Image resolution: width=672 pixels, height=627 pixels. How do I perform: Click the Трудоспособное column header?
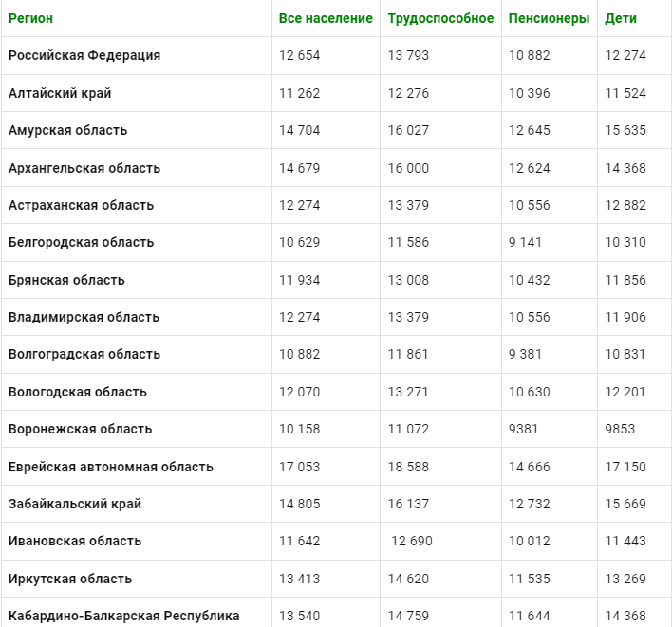click(x=440, y=18)
